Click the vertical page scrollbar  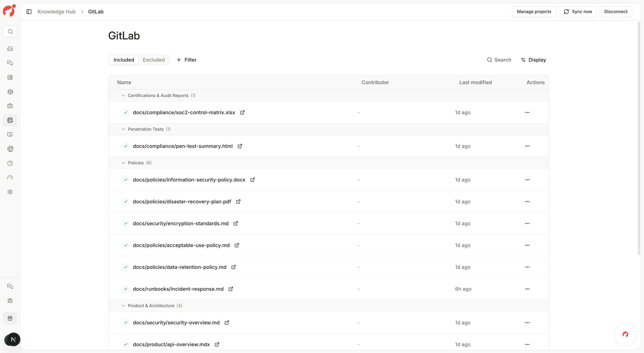click(639, 138)
